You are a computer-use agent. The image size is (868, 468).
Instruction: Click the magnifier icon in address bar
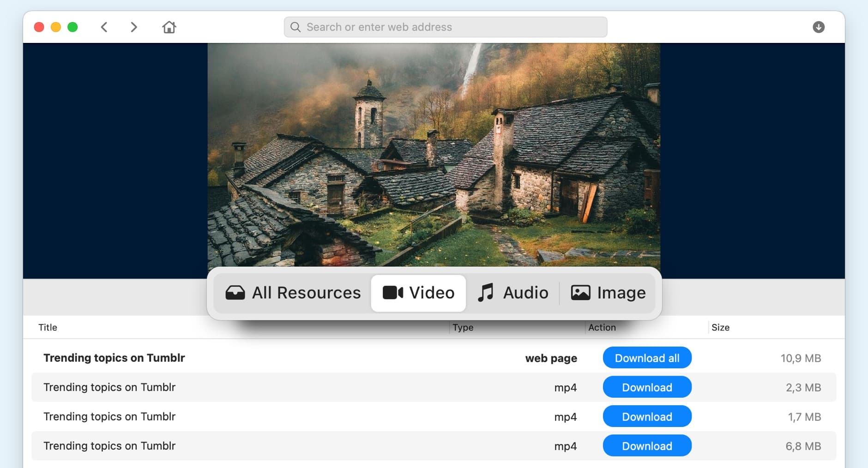point(295,27)
